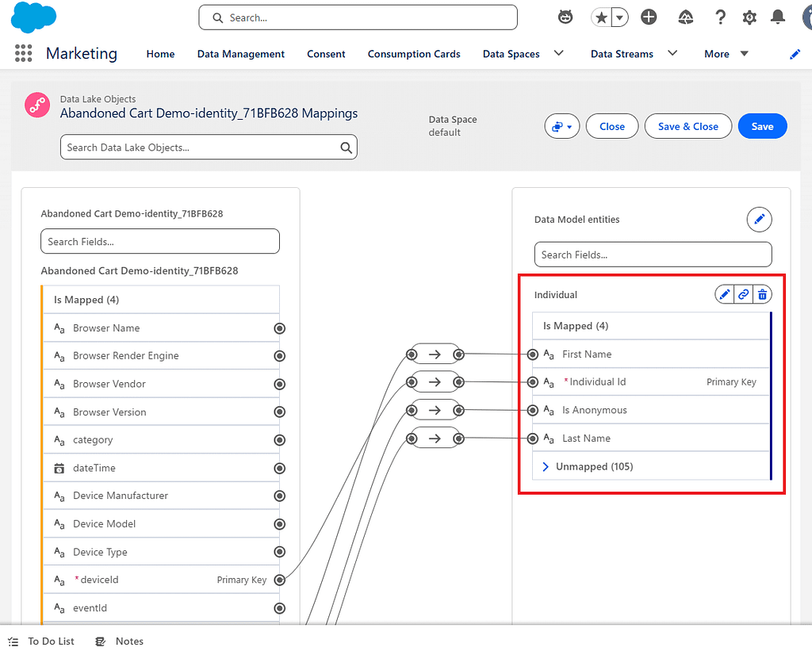Open the global actions plus icon
The width and height of the screenshot is (812, 655).
pyautogui.click(x=649, y=17)
